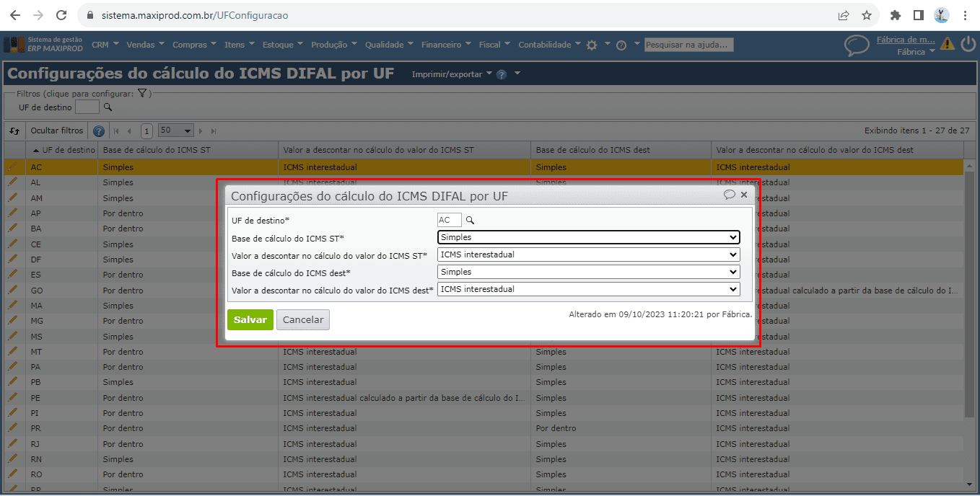The width and height of the screenshot is (980, 496).
Task: Click the 'Por dentro' cell in ES row
Action: tap(188, 275)
